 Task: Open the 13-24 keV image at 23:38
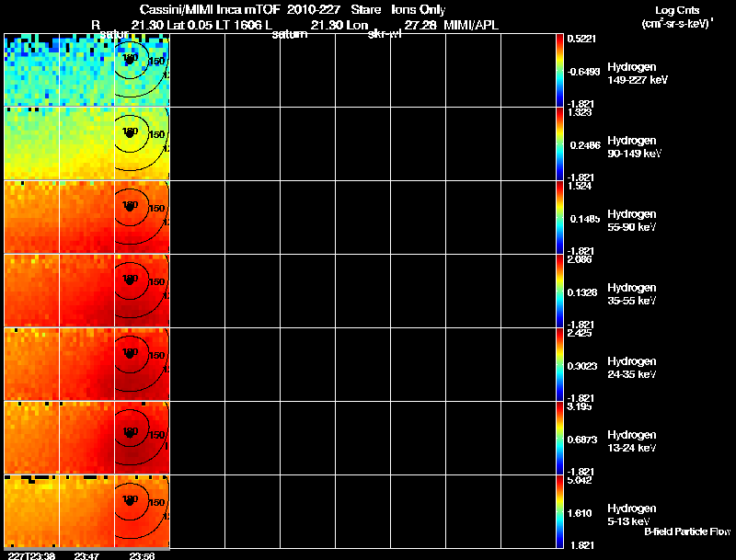tap(32, 438)
